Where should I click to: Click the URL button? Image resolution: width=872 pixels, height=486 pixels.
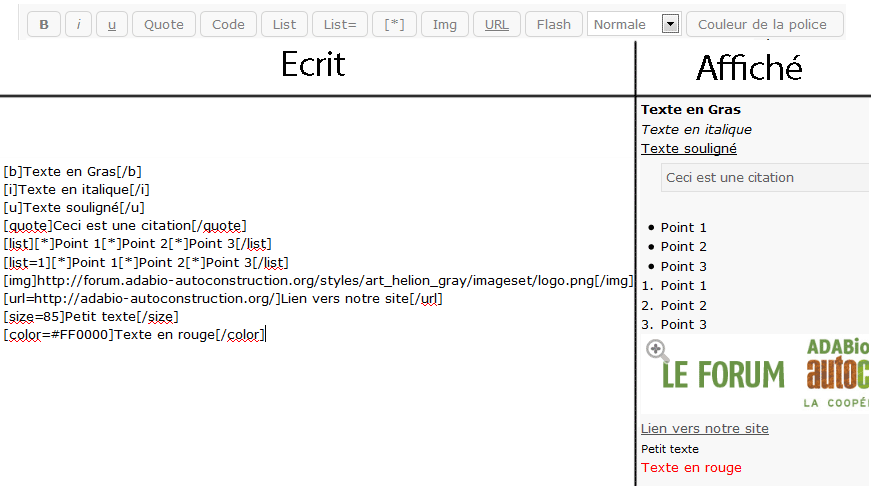(x=497, y=24)
